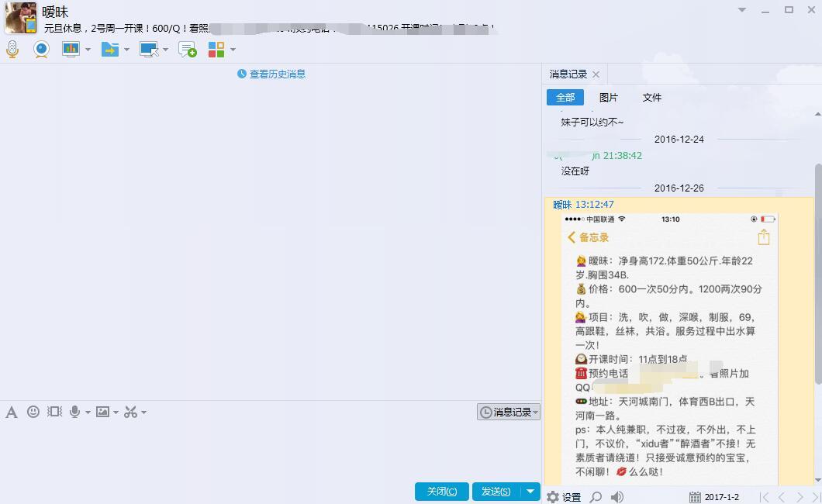Open the colorful apps grid icon
Viewport: 822px width, 504px height.
tap(216, 50)
